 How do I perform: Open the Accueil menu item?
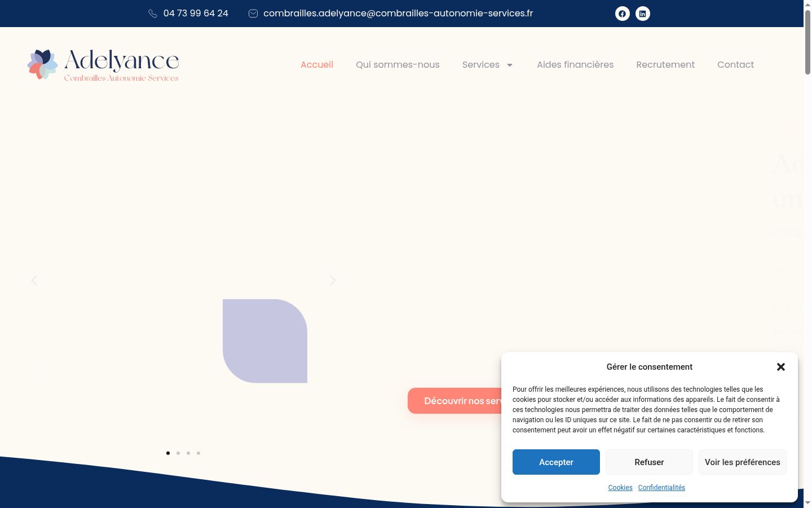click(x=317, y=65)
